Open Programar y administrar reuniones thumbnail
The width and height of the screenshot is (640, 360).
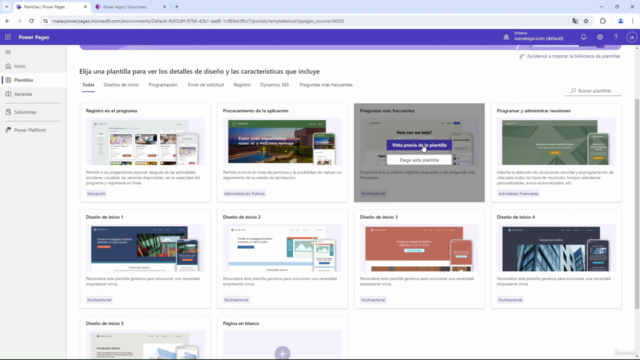[x=556, y=141]
